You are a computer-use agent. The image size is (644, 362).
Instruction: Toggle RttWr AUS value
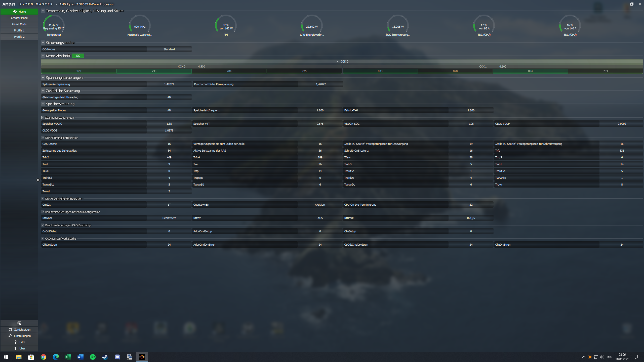[320, 218]
